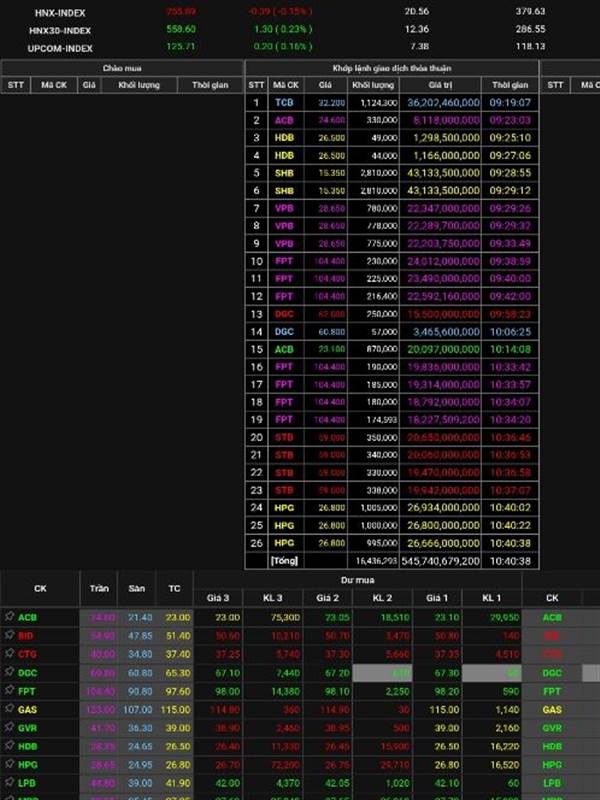The image size is (600, 800).
Task: Click Khớp lệnh giao dịch thỏa thuận header
Action: pyautogui.click(x=392, y=68)
